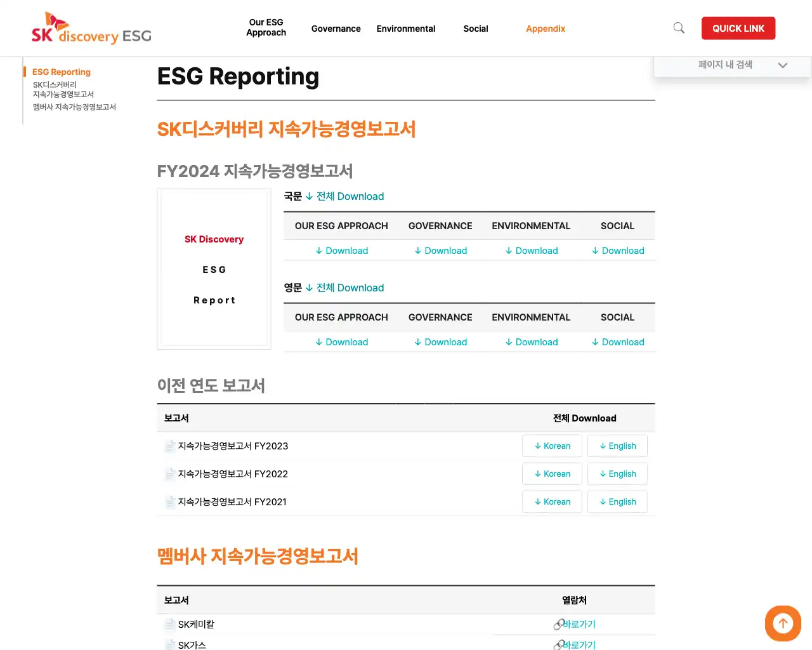Download 영문 Environmental section
Viewport: 812px width, 650px height.
click(x=532, y=342)
